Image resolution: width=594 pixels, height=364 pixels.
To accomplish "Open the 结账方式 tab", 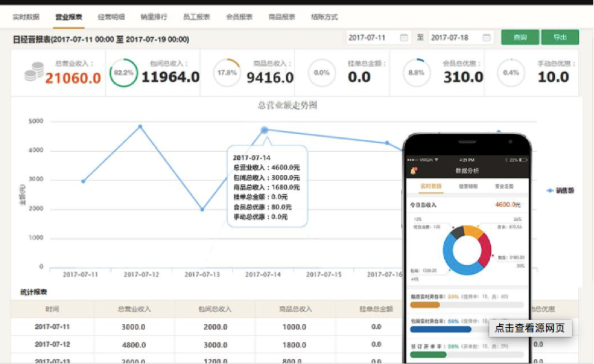I will pos(324,17).
